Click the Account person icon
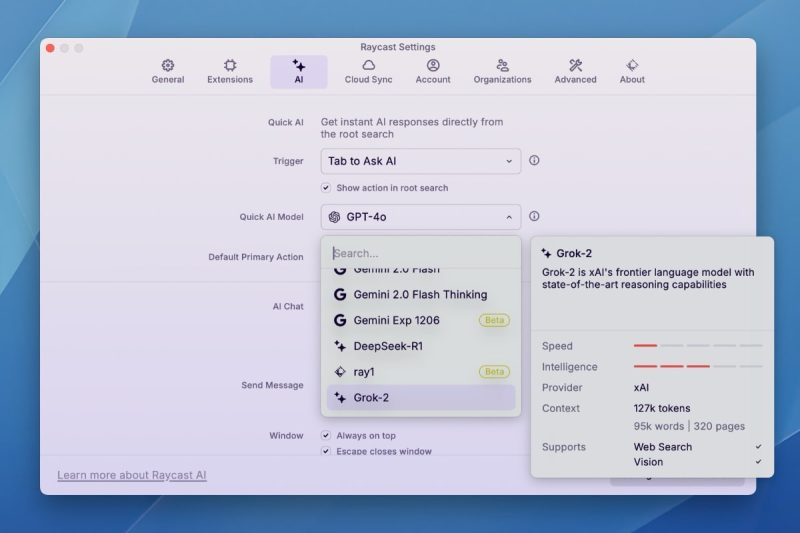This screenshot has height=533, width=800. (x=433, y=65)
